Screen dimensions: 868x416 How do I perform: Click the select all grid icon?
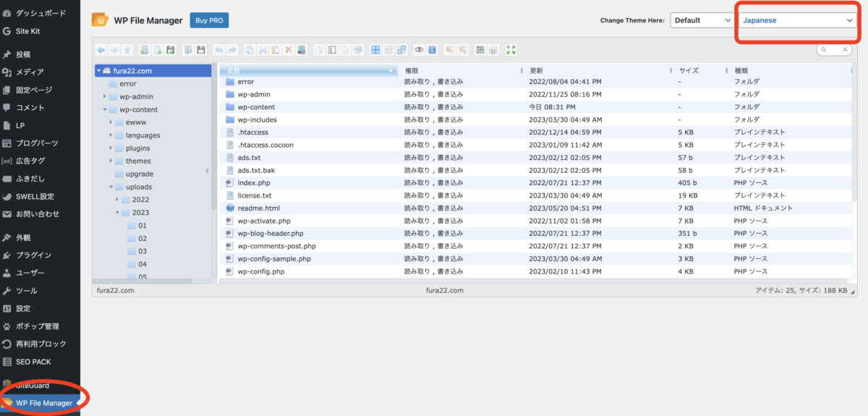click(375, 50)
